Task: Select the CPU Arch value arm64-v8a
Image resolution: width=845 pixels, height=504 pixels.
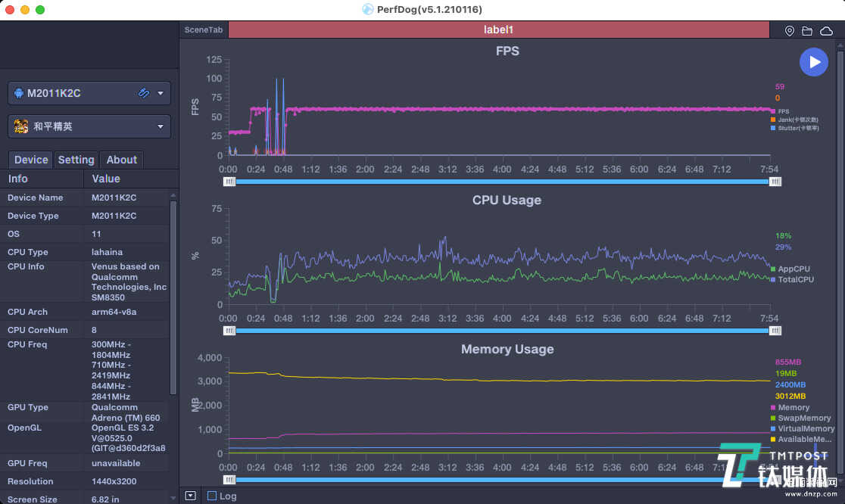Action: pyautogui.click(x=114, y=312)
